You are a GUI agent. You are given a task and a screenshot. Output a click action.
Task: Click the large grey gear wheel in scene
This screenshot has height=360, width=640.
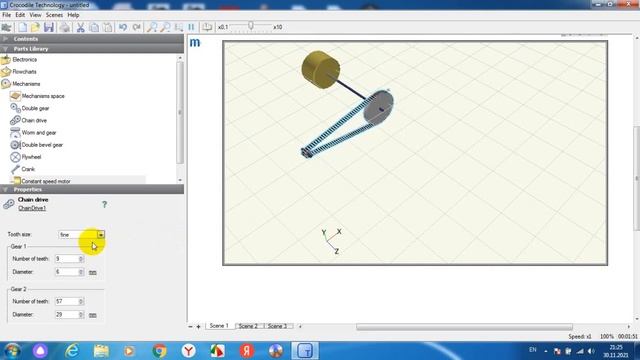click(378, 108)
